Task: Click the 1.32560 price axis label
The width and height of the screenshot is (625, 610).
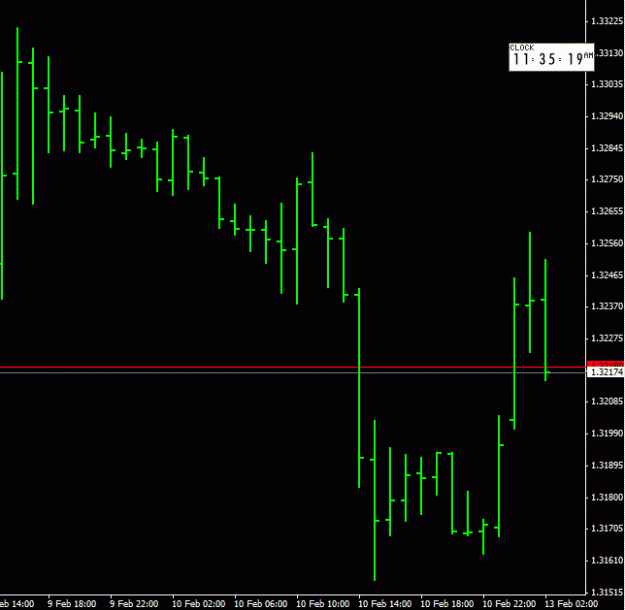Action: pyautogui.click(x=607, y=243)
